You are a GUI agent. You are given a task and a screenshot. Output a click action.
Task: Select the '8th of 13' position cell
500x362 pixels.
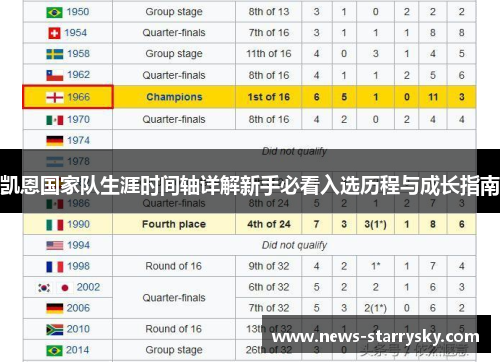[x=269, y=12]
